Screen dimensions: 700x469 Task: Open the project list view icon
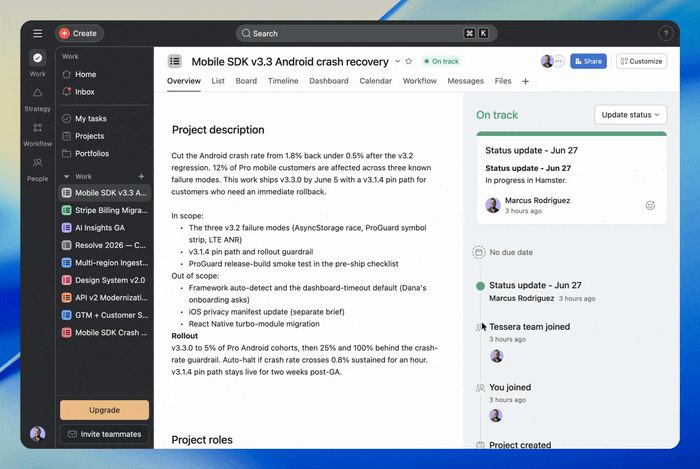[x=175, y=61]
